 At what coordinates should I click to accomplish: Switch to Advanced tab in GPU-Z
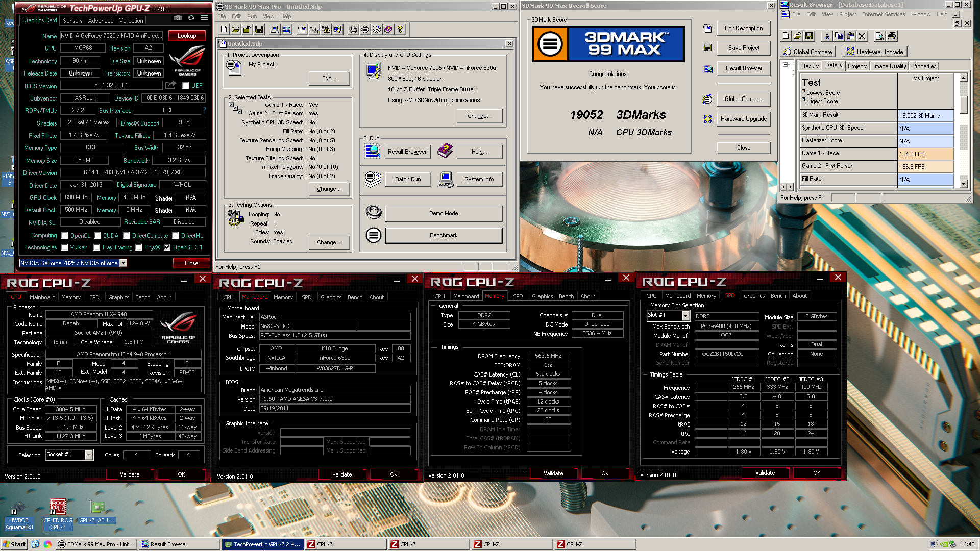pos(101,21)
